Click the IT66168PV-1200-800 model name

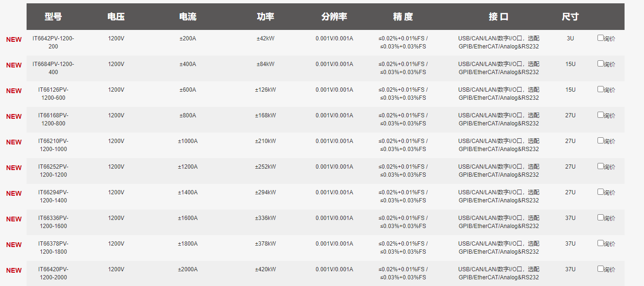point(53,119)
